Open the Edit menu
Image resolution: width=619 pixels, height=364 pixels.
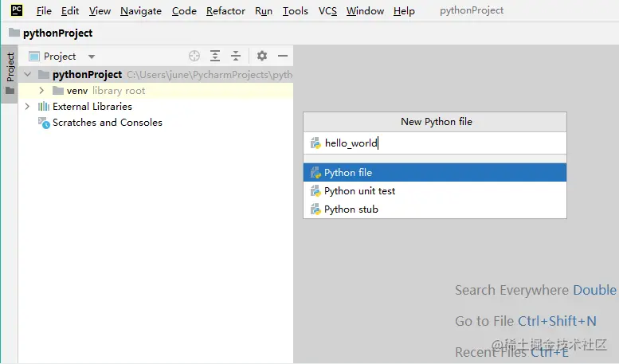70,11
